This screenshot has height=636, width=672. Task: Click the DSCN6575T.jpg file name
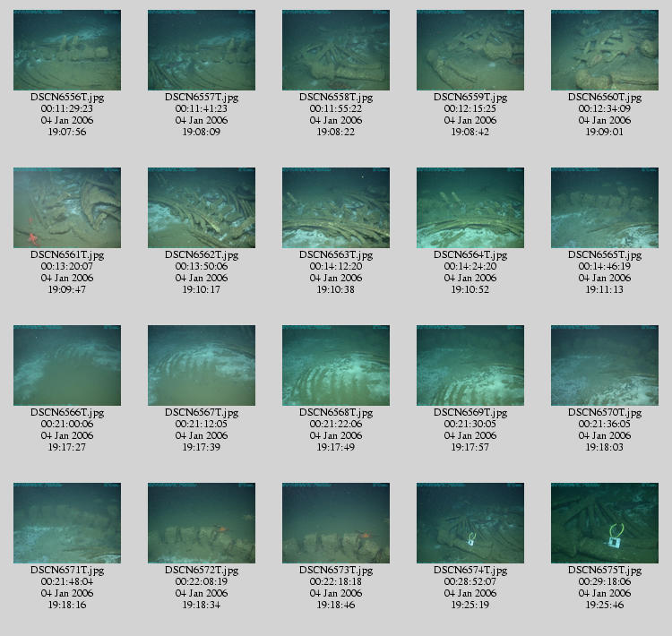pyautogui.click(x=605, y=571)
